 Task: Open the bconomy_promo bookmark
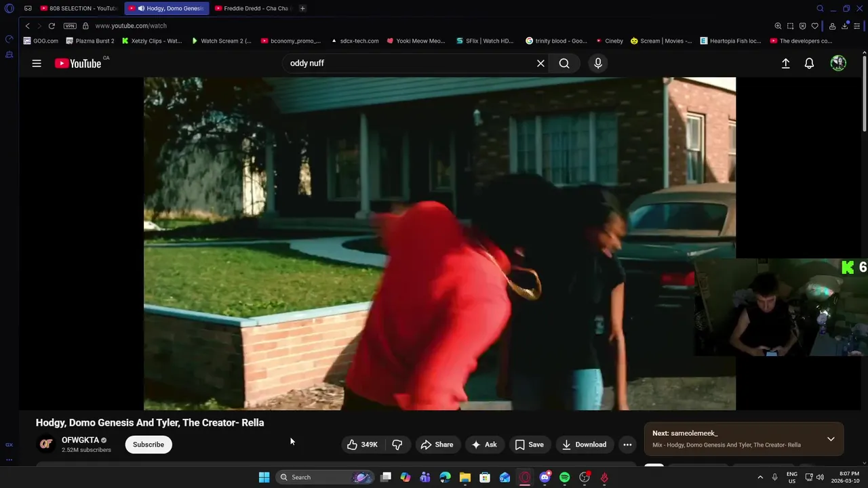coord(291,41)
